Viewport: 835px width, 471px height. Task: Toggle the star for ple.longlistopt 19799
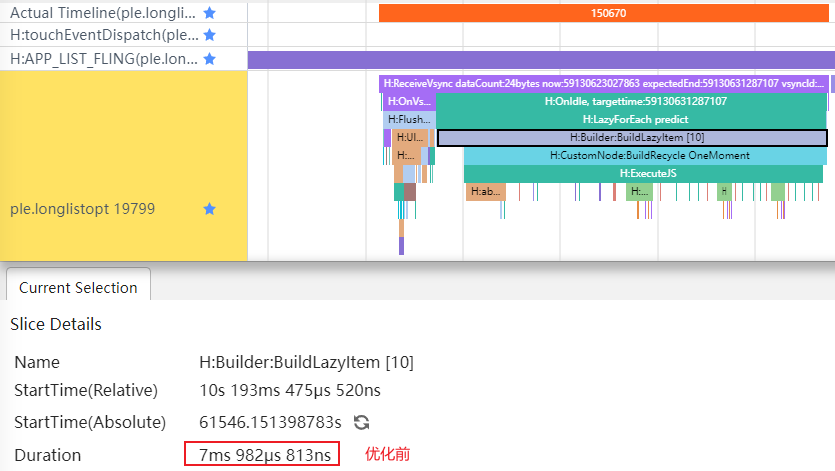click(209, 209)
